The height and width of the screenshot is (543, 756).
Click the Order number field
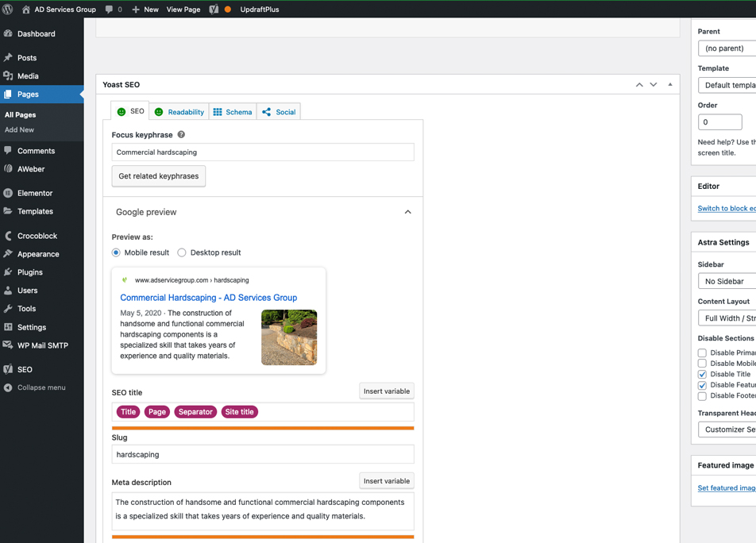(x=719, y=122)
